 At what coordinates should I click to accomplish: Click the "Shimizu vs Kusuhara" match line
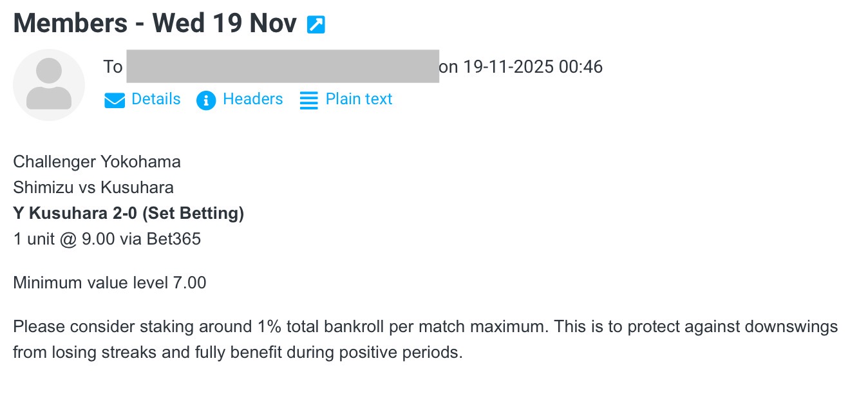[95, 187]
